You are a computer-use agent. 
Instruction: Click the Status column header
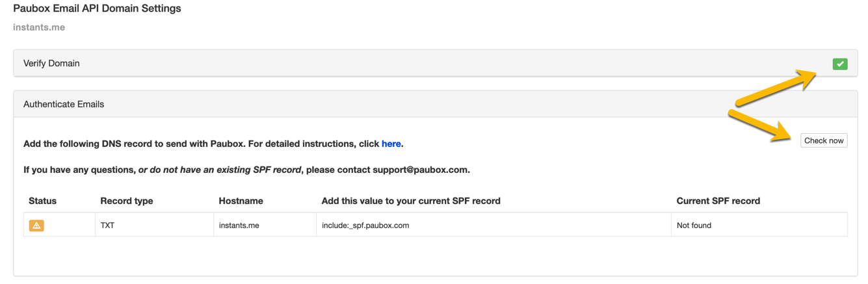click(x=42, y=201)
